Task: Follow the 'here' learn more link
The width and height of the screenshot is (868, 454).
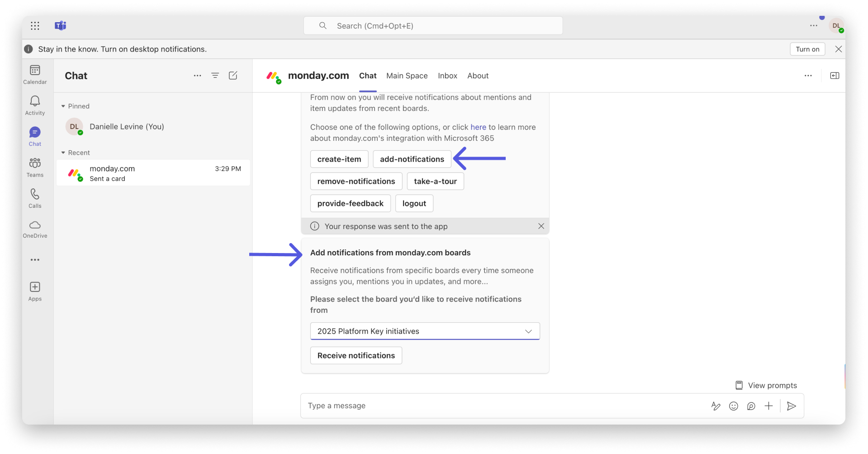Action: click(478, 127)
